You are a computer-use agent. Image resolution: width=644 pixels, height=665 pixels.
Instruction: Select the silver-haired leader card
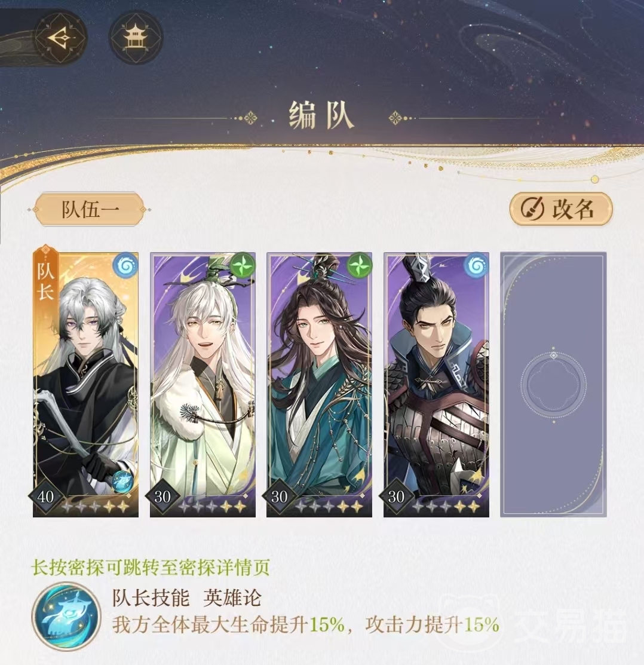[85, 385]
